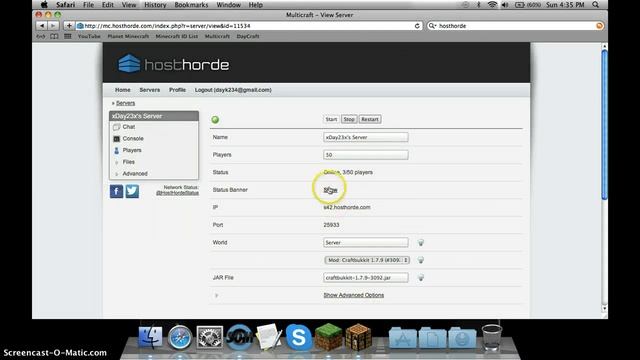Open the Mod Craftbukkit version dropdown
The image size is (640, 360).
tap(367, 260)
